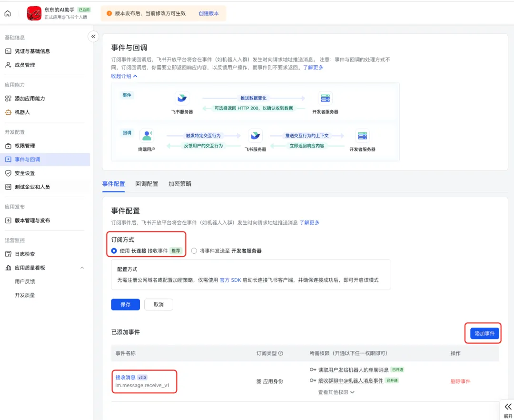This screenshot has height=420, width=514.
Task: Click 删除事件 for 接收消息
Action: pyautogui.click(x=460, y=381)
